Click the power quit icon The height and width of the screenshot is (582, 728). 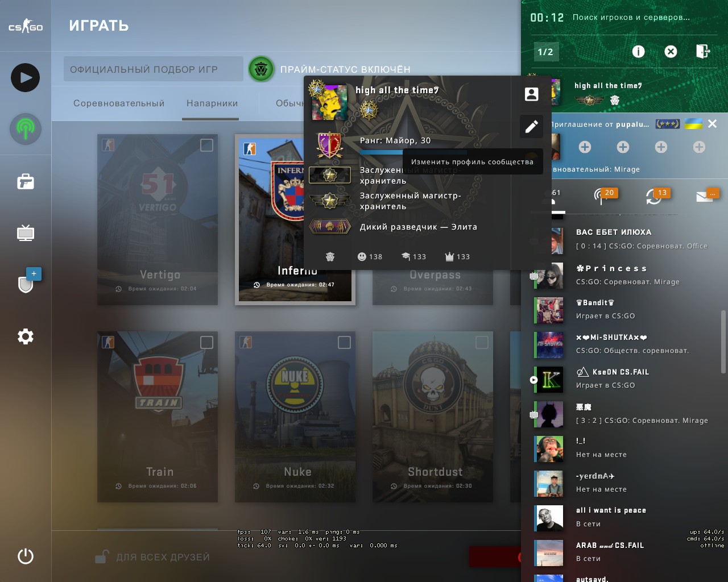tap(26, 556)
